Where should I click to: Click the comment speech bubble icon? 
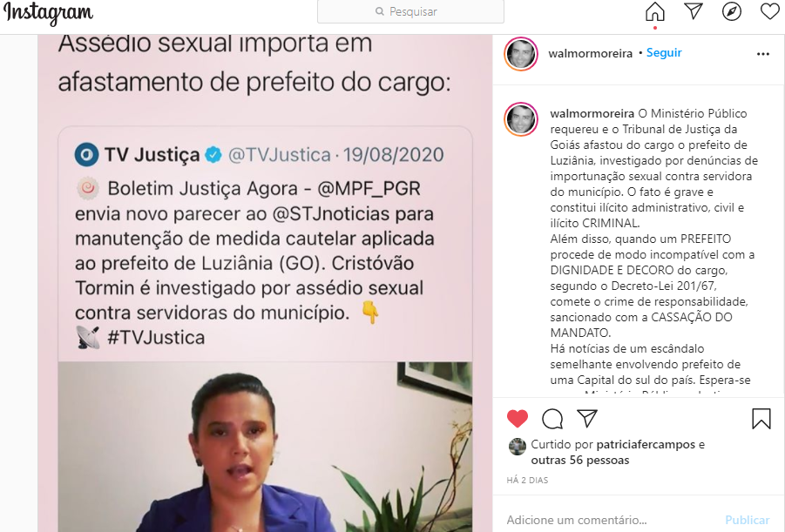[x=552, y=419]
